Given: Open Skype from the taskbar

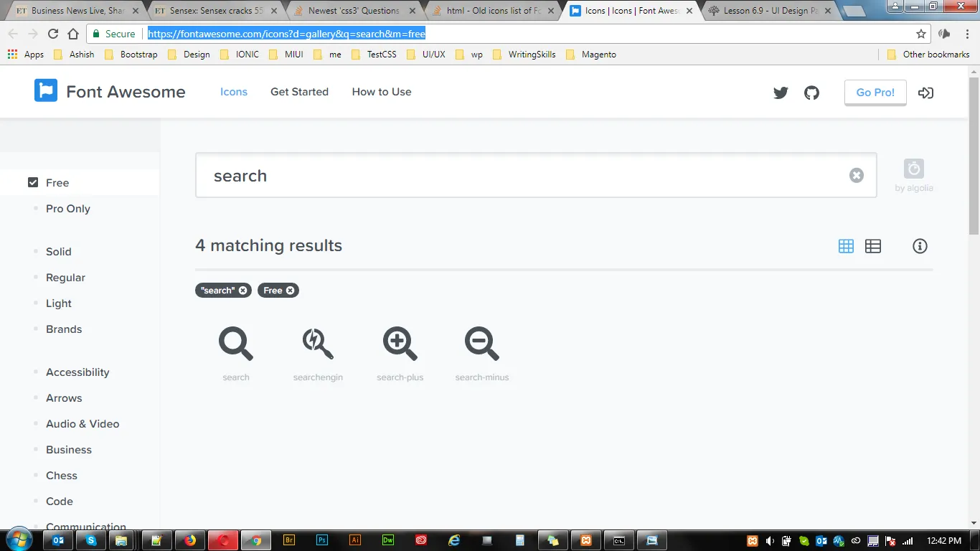Looking at the screenshot, I should (90, 540).
